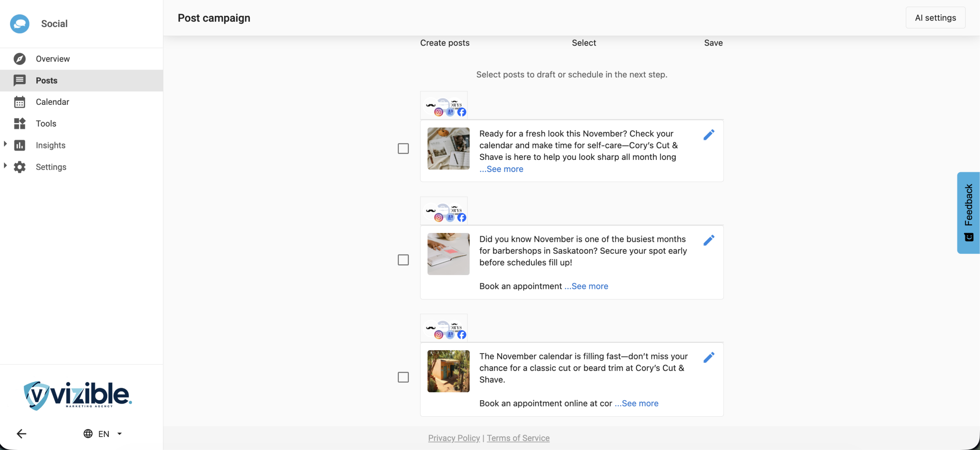Edit the 'November calendar is filling fast' post
The width and height of the screenshot is (980, 450).
709,357
